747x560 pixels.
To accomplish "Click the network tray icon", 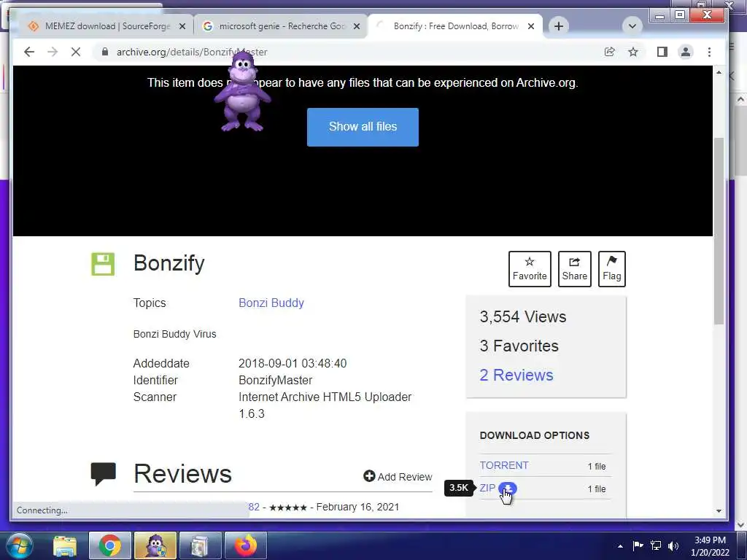I will point(656,545).
